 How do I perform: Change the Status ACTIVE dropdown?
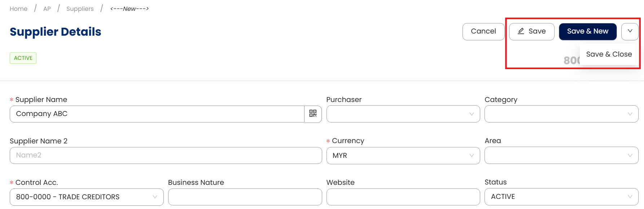[561, 197]
